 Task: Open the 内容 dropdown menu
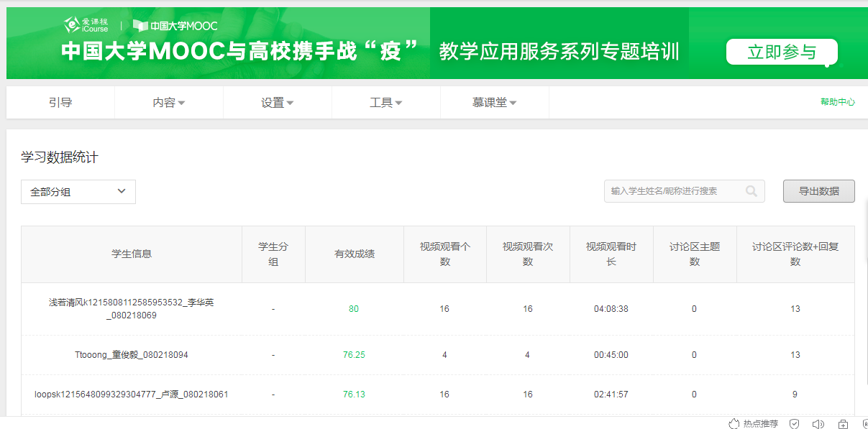tap(169, 103)
